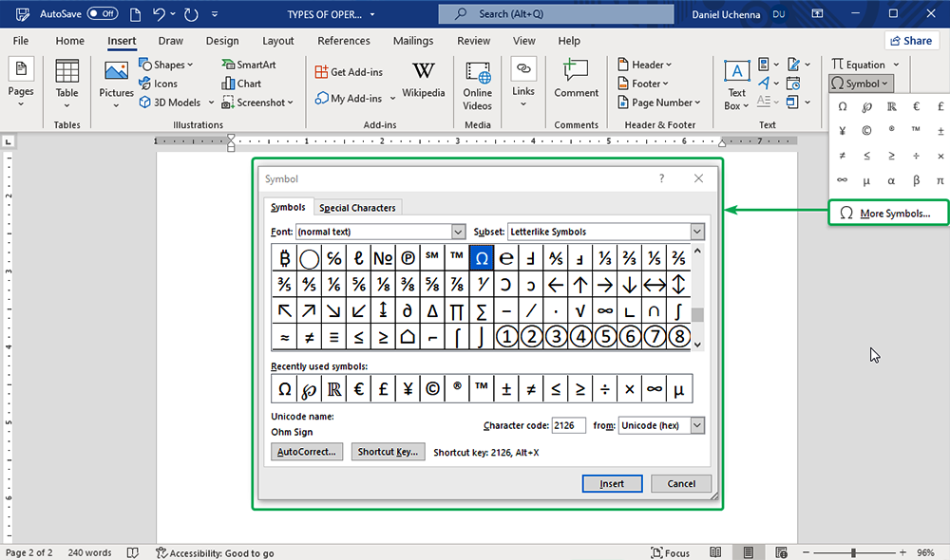Switch to Read Mode view
950x560 pixels.
pyautogui.click(x=715, y=551)
